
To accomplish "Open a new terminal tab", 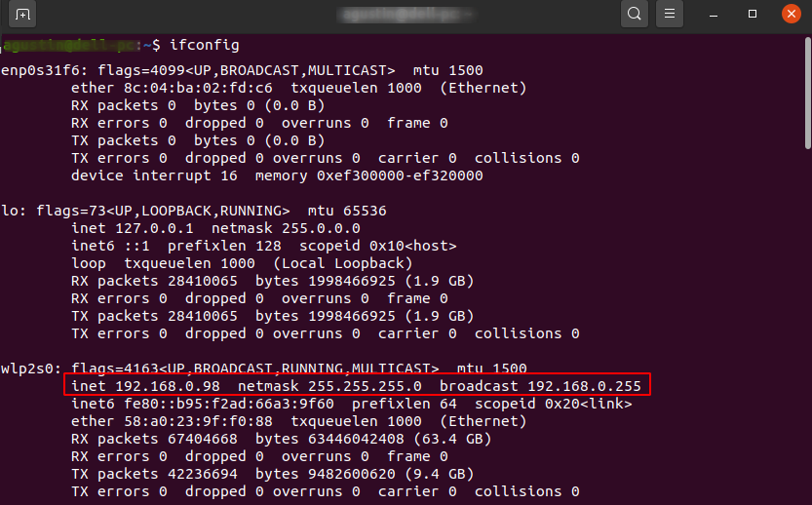I will pos(21,14).
